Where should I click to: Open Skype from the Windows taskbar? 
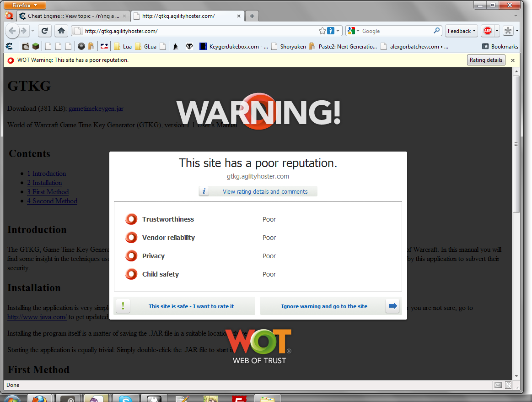pos(125,399)
